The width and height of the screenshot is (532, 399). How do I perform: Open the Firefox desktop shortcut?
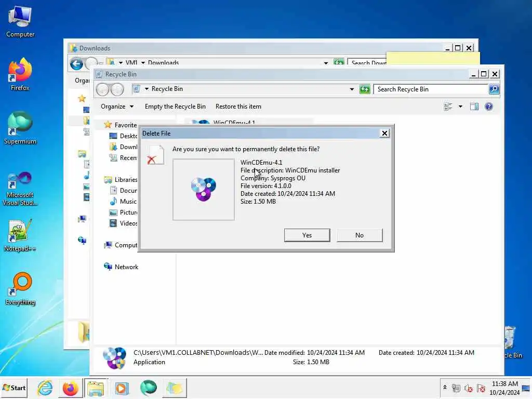pyautogui.click(x=20, y=75)
